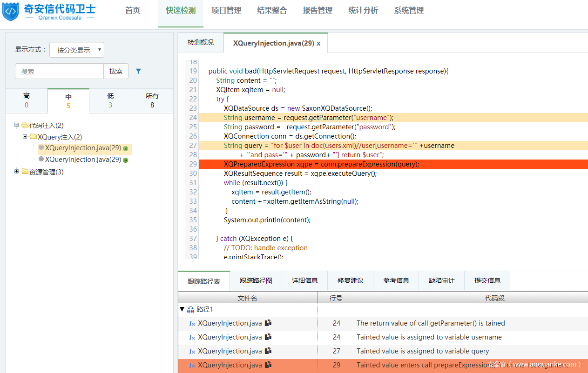Click the 搜索 text input field
The width and height of the screenshot is (588, 373).
[59, 71]
